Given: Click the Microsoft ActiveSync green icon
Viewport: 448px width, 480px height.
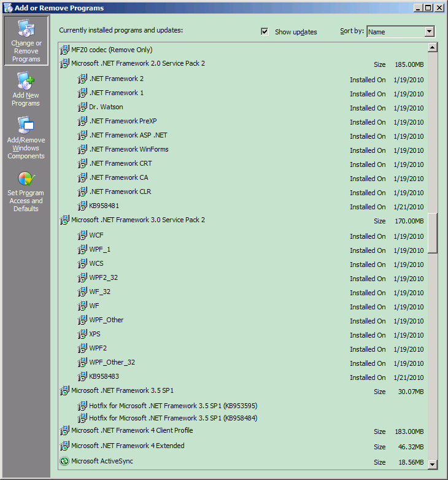Looking at the screenshot, I should [64, 461].
